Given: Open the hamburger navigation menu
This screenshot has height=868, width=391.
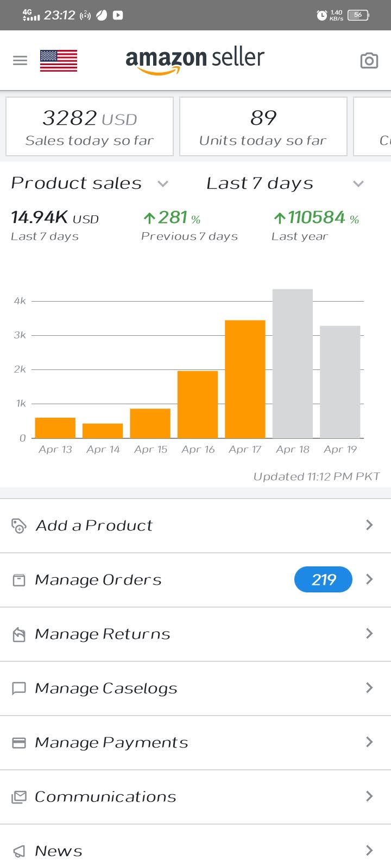Looking at the screenshot, I should point(20,60).
